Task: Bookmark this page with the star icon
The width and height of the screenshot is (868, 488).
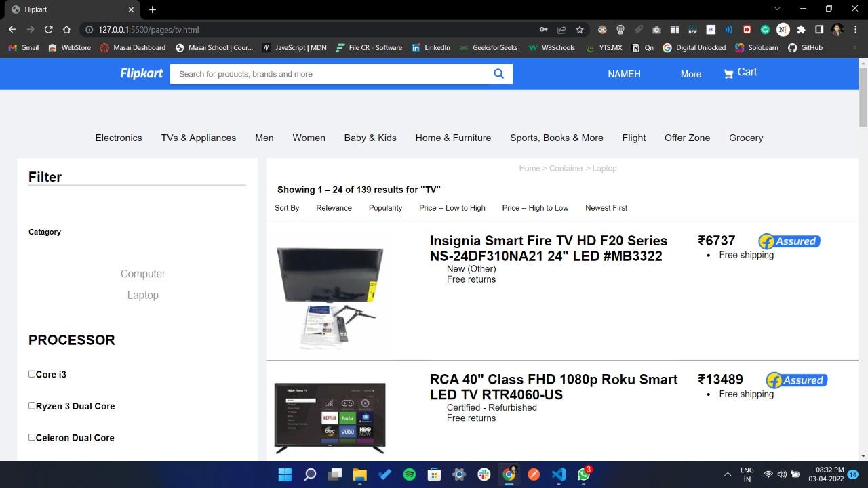Action: (580, 29)
